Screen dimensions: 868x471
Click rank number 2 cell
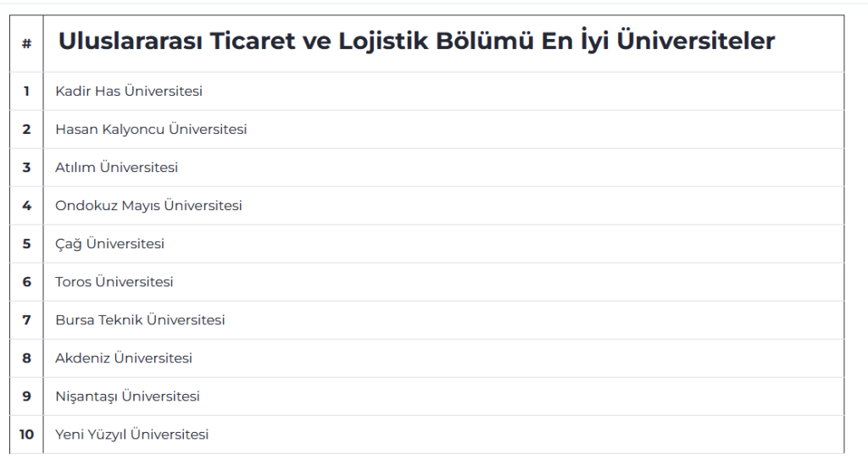point(26,130)
